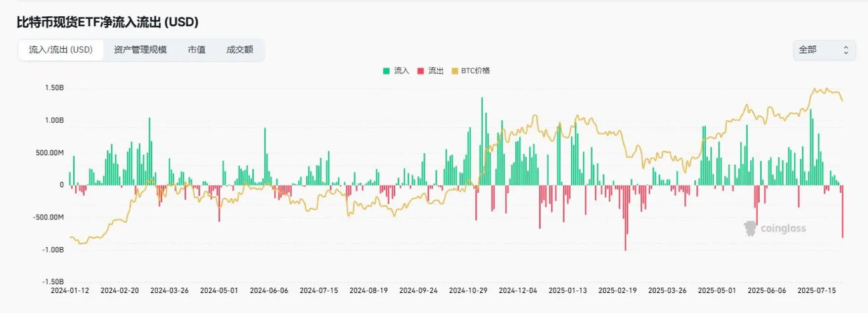This screenshot has height=313, width=868.
Task: Click the 2024-10-29 axis date label
Action: click(x=468, y=291)
